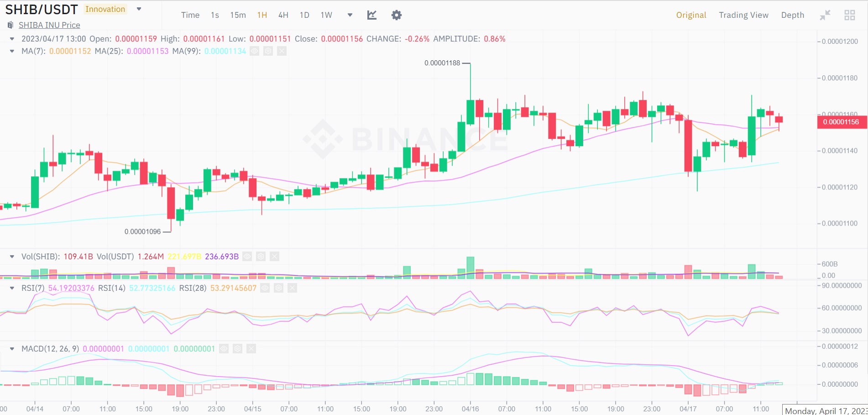Open settings for the MACD indicator

pyautogui.click(x=237, y=349)
